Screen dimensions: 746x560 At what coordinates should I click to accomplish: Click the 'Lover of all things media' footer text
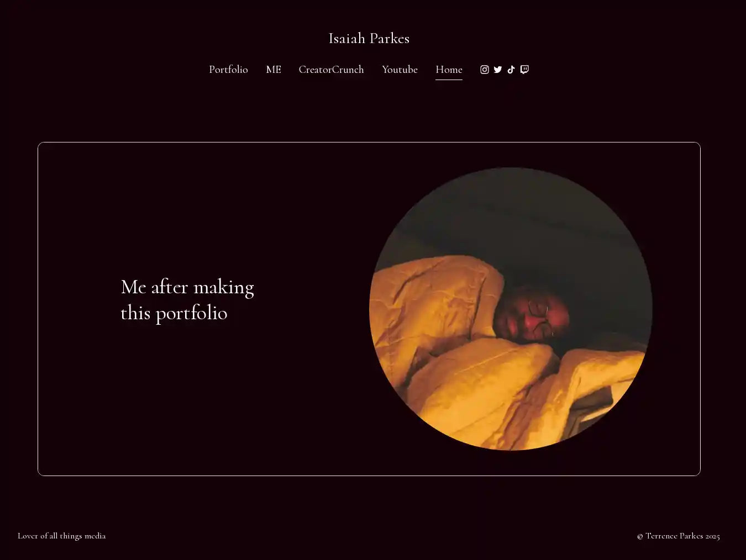click(61, 536)
